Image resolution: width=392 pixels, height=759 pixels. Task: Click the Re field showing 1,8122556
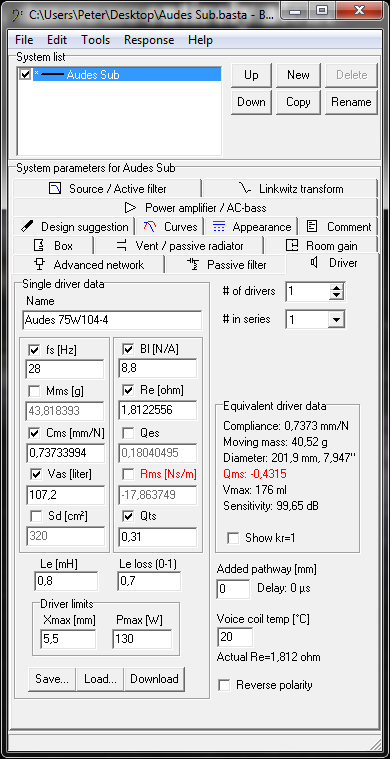coord(158,410)
